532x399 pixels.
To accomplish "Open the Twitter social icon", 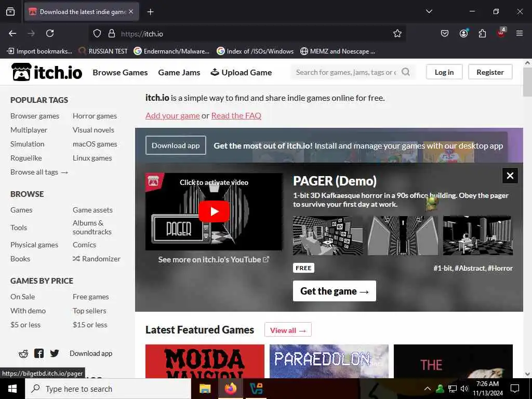I will (54, 353).
